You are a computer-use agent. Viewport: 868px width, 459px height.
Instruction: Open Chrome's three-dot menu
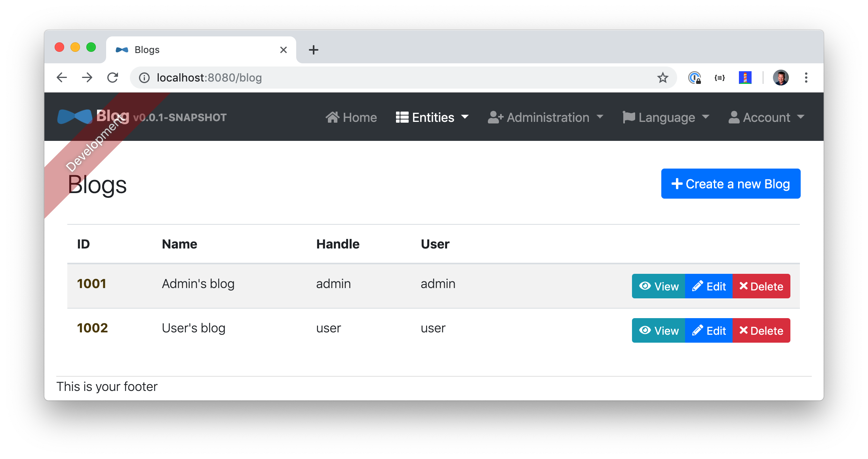(806, 78)
